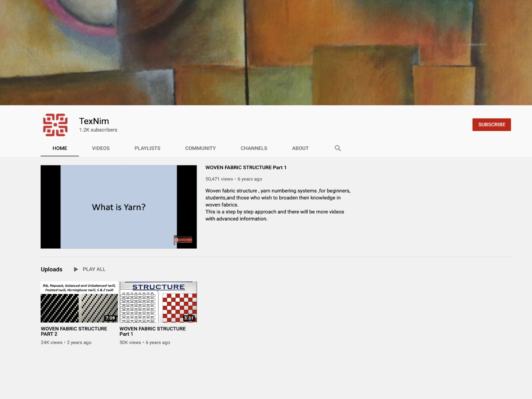Play the 'What is Yarn?' featured video
Screen dimensions: 532x399
(119, 207)
